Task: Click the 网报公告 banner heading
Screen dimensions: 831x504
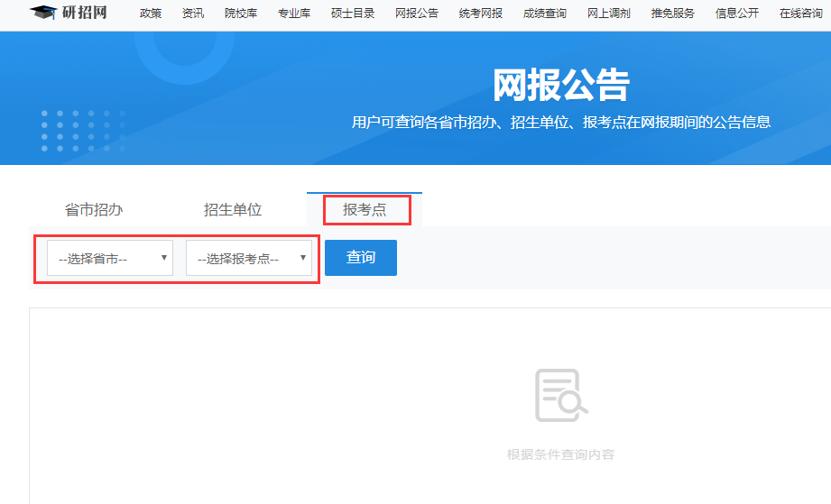Action: 561,86
